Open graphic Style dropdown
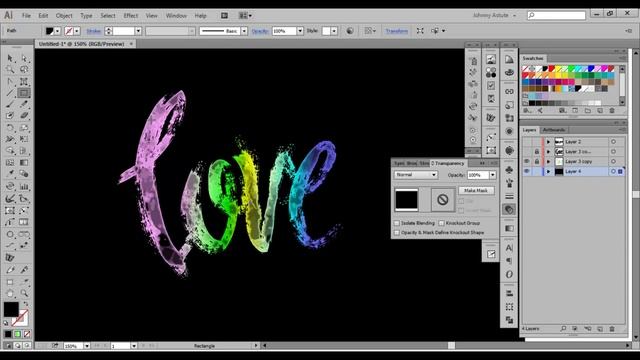Viewport: 640px width, 360px height. coord(334,31)
